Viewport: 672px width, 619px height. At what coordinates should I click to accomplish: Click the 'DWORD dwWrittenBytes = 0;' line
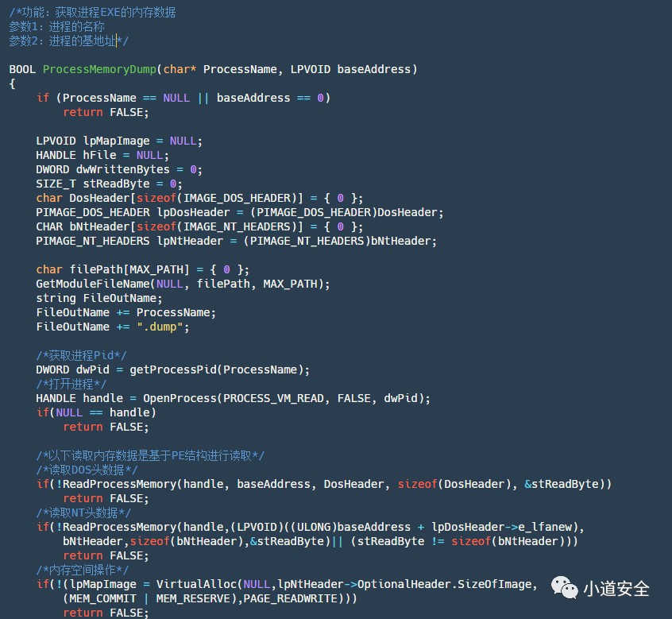[x=118, y=169]
